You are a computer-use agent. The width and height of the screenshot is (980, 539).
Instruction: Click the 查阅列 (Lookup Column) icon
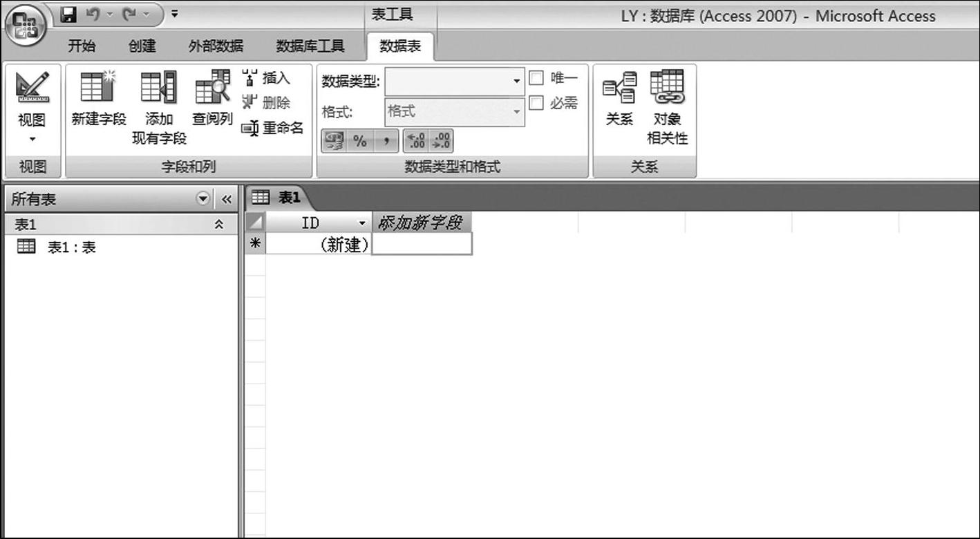click(212, 87)
